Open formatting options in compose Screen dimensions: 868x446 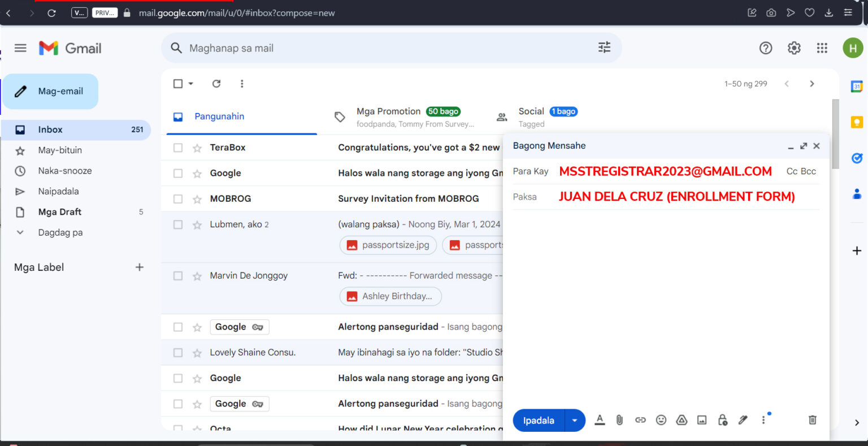[600, 420]
